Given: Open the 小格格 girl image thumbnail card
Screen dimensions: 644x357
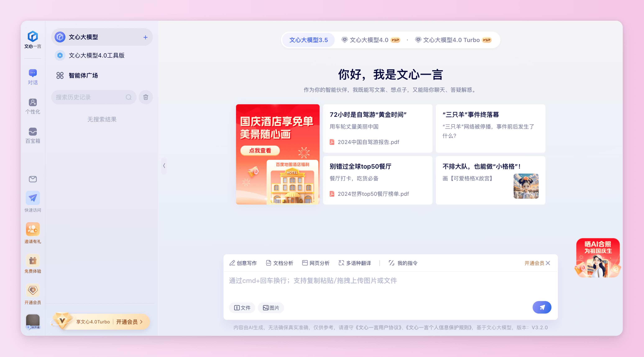Looking at the screenshot, I should pyautogui.click(x=526, y=186).
